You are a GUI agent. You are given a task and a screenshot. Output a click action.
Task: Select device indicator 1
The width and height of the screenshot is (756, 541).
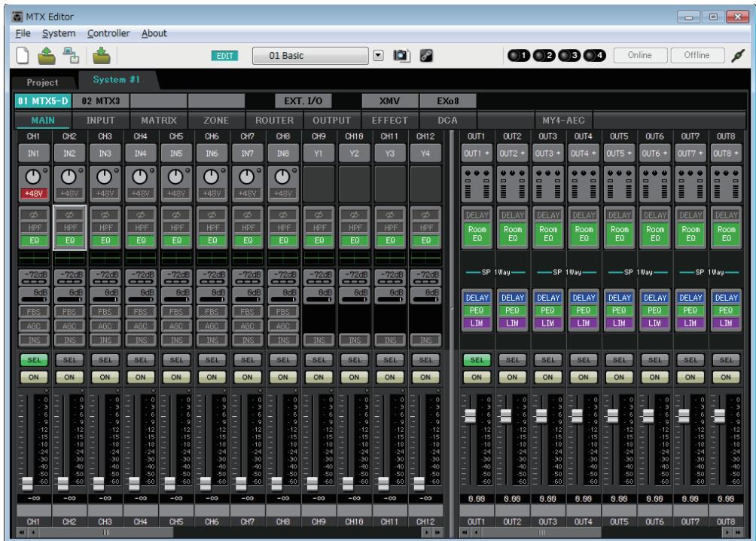pos(518,56)
